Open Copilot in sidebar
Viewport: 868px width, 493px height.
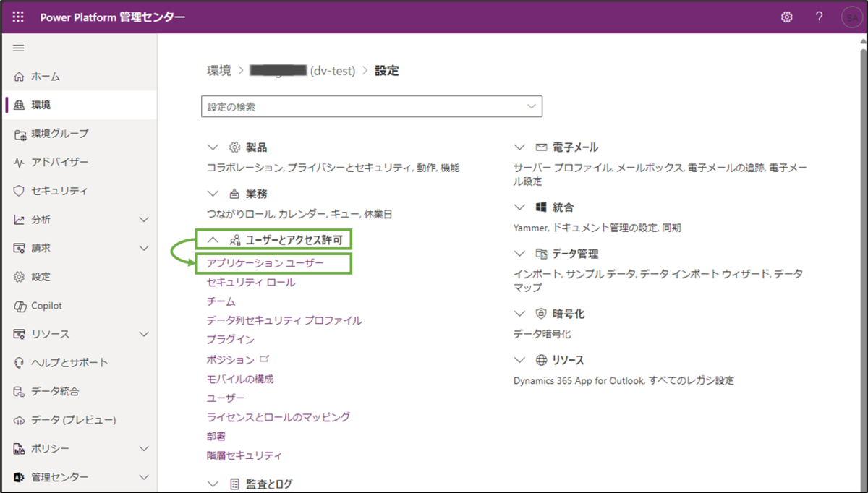coord(78,306)
